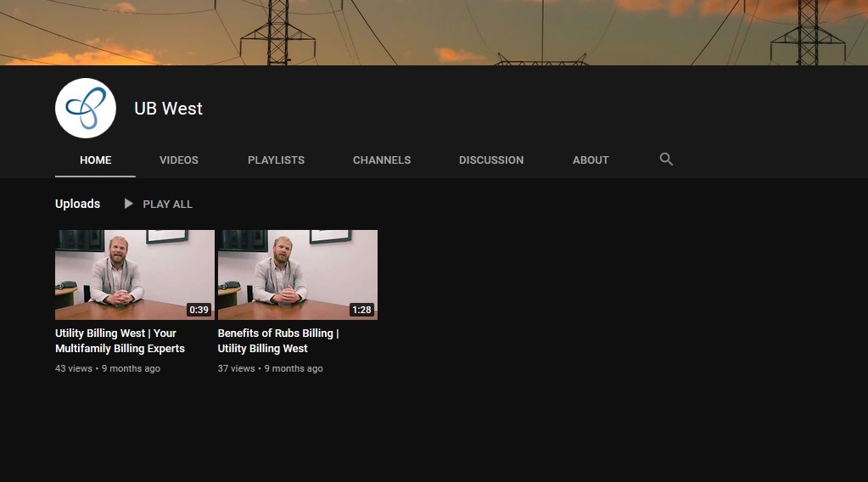Open the ABOUT tab
The width and height of the screenshot is (868, 482).
(591, 160)
